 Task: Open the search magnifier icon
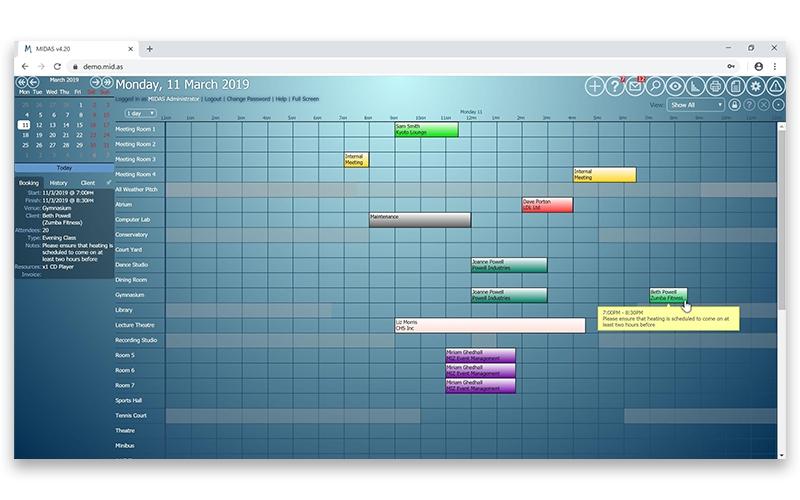pos(655,86)
